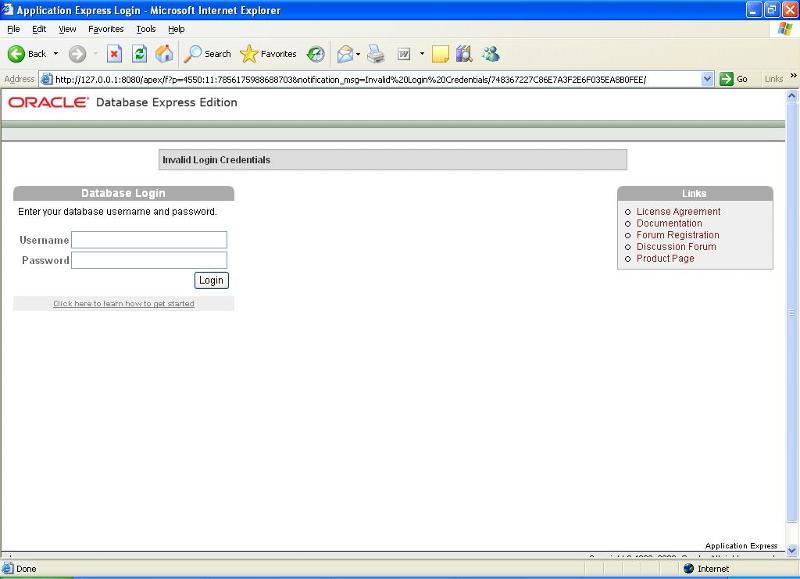800x579 pixels.
Task: Click the Database Login panel header
Action: [123, 193]
